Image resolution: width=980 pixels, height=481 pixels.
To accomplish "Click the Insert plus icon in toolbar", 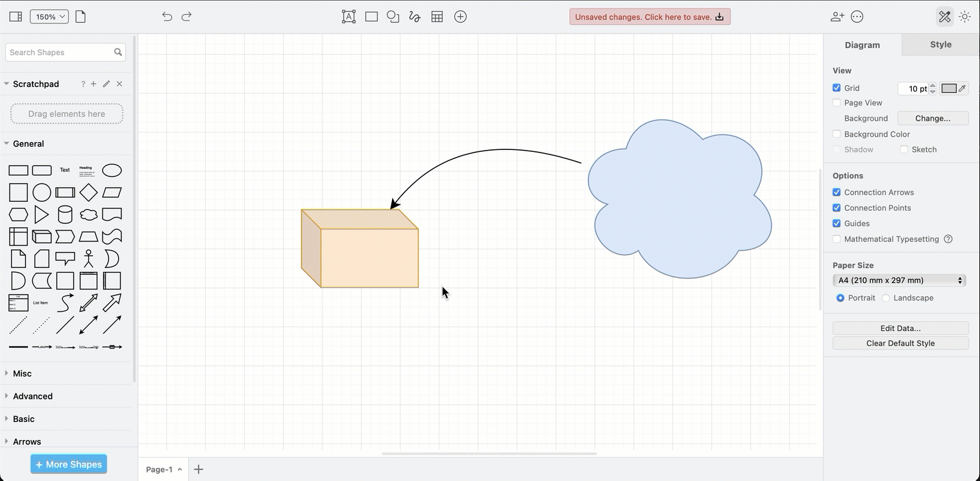I will coord(460,16).
